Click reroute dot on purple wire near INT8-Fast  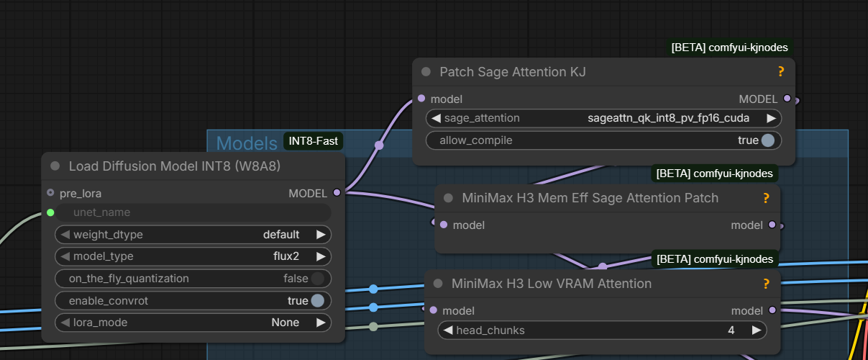point(379,145)
